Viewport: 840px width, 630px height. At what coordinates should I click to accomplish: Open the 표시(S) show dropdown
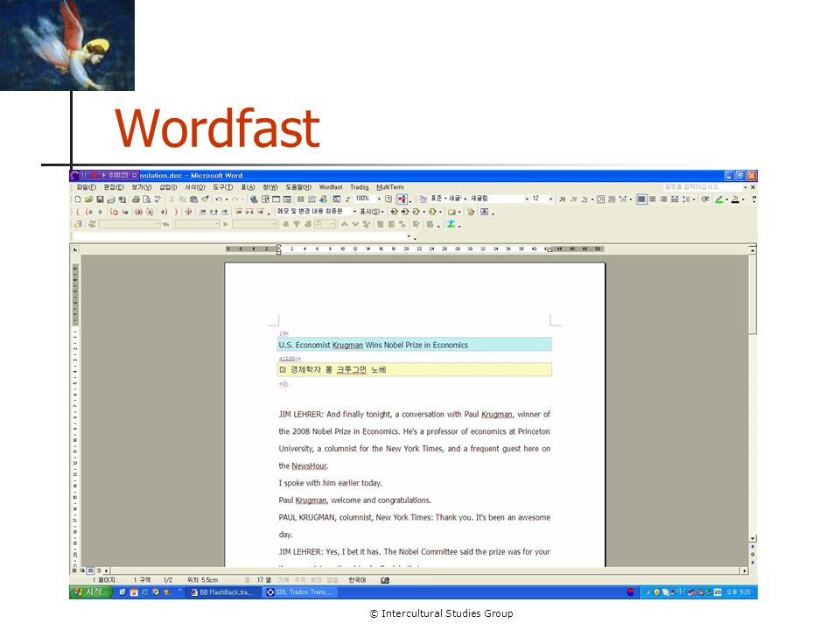(373, 212)
